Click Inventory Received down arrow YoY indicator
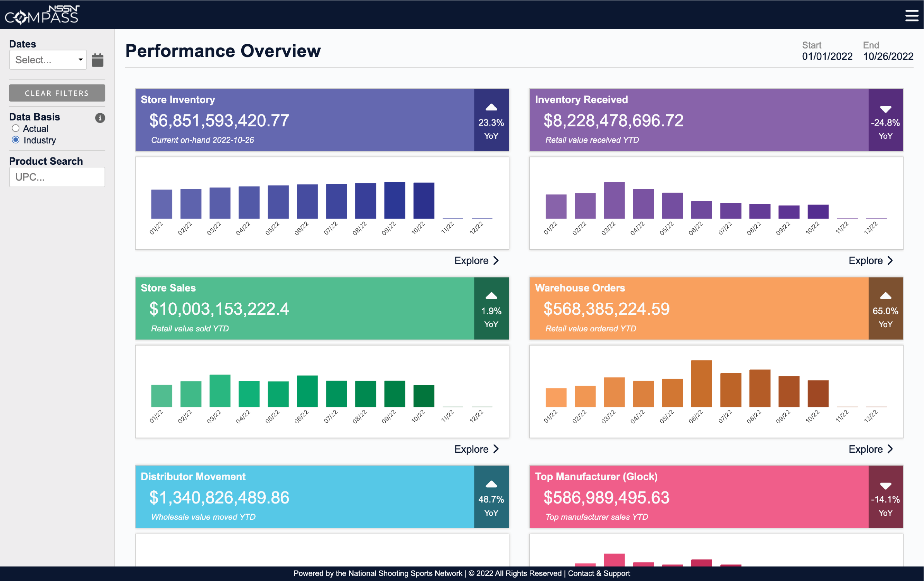924x581 pixels. pos(885,109)
